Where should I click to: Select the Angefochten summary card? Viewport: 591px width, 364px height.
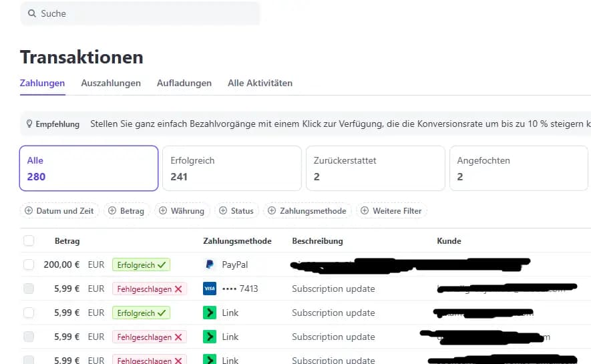pyautogui.click(x=518, y=168)
